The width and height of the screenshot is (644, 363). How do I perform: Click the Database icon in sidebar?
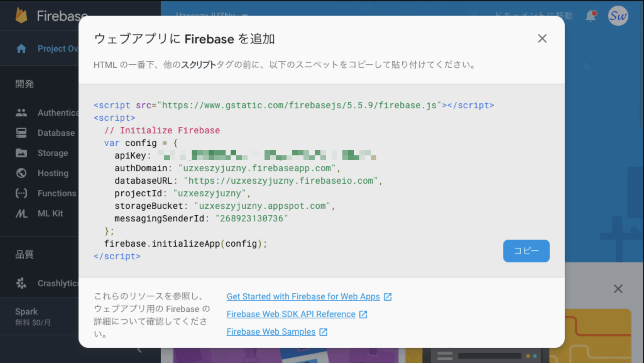tap(21, 133)
